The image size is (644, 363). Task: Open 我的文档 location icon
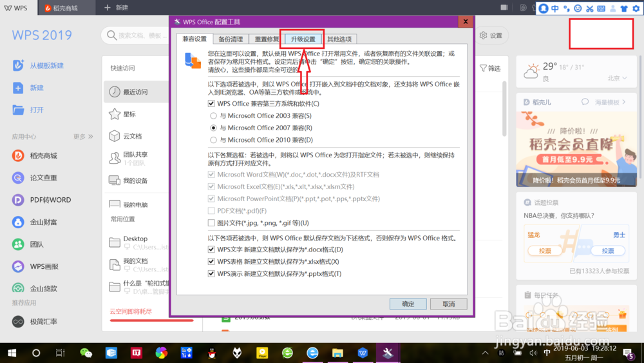coord(115,264)
